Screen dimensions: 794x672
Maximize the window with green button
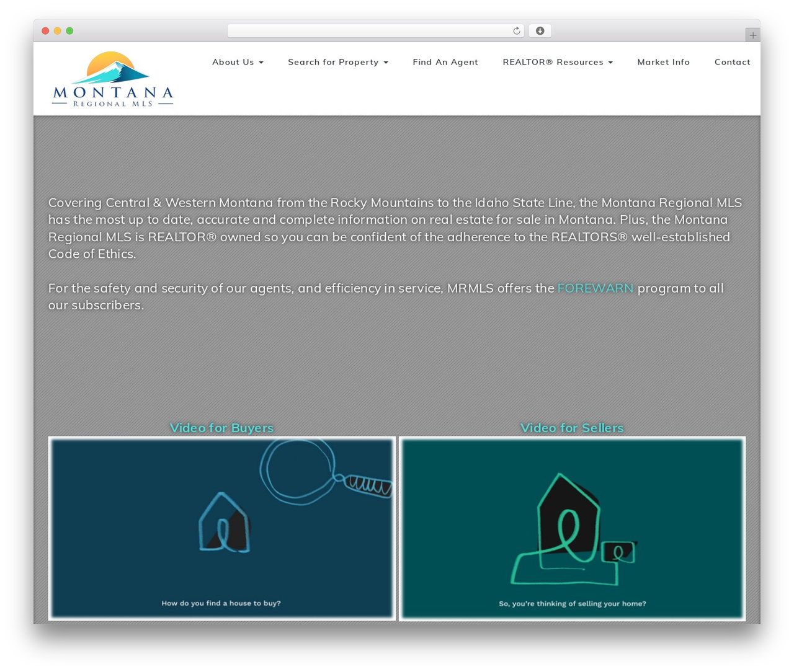[x=69, y=31]
